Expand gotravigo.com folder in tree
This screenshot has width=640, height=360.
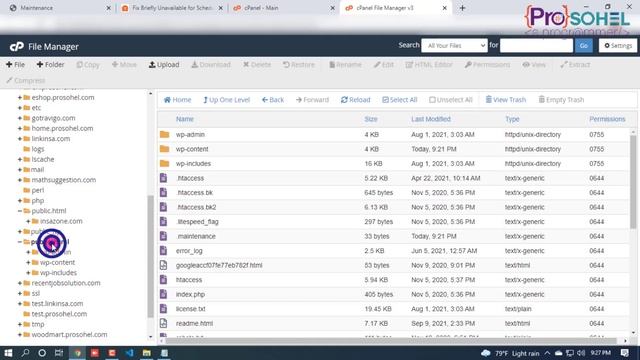click(20, 118)
